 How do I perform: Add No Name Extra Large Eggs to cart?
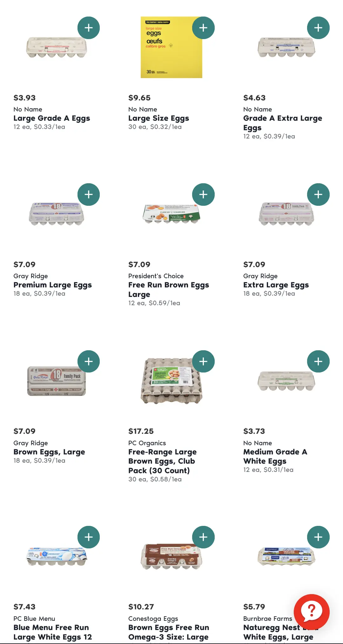pyautogui.click(x=318, y=28)
